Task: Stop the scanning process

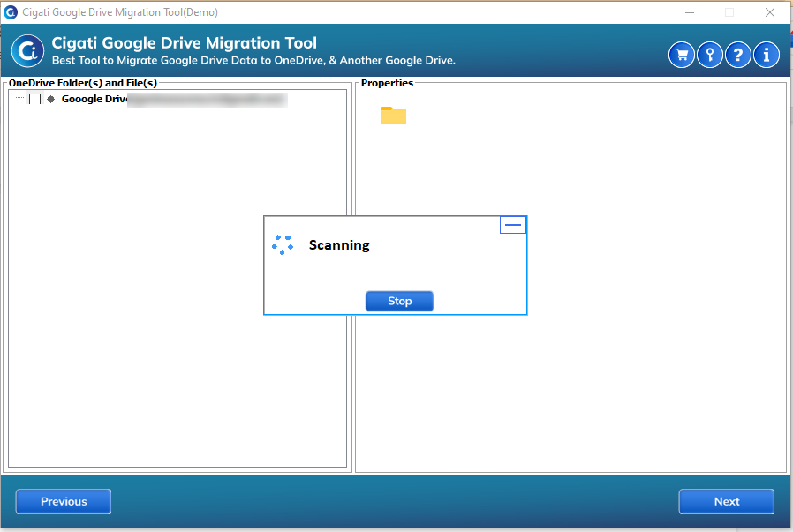Action: [399, 301]
